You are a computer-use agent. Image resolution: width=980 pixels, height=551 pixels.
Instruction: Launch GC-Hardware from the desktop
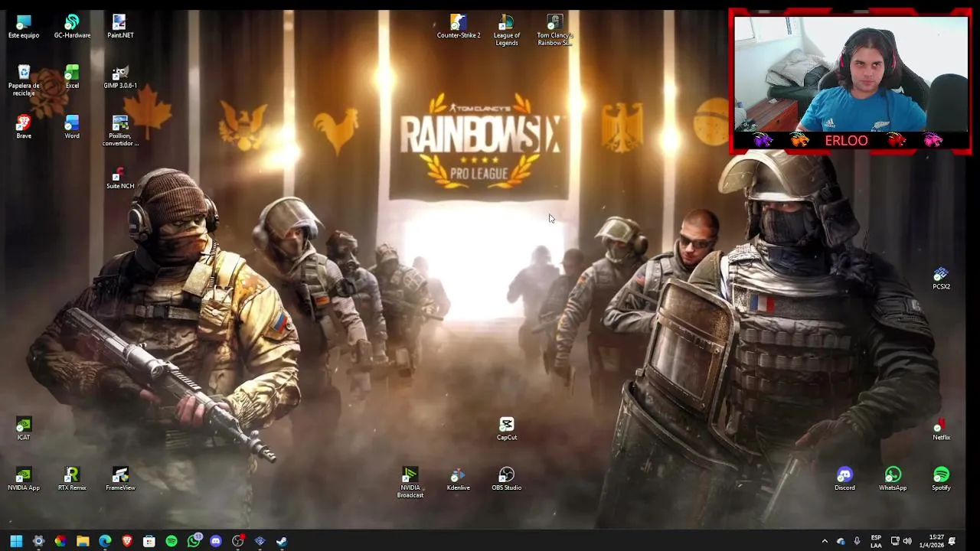click(72, 26)
